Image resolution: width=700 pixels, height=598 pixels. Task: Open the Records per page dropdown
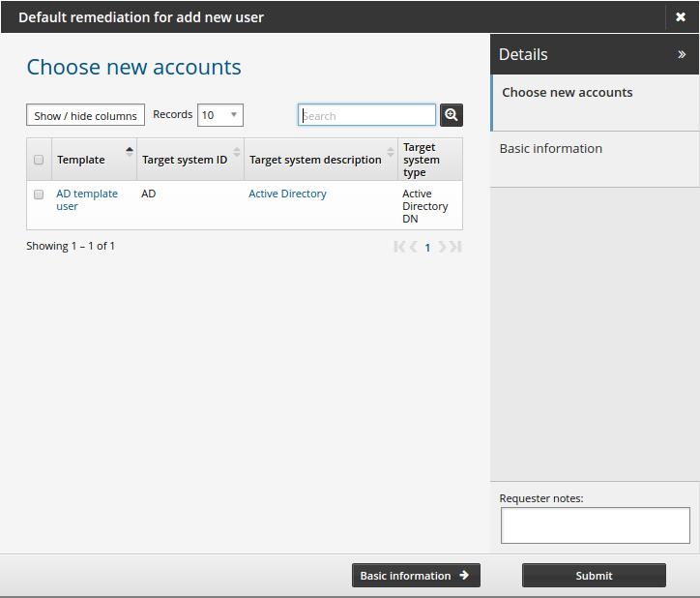219,115
